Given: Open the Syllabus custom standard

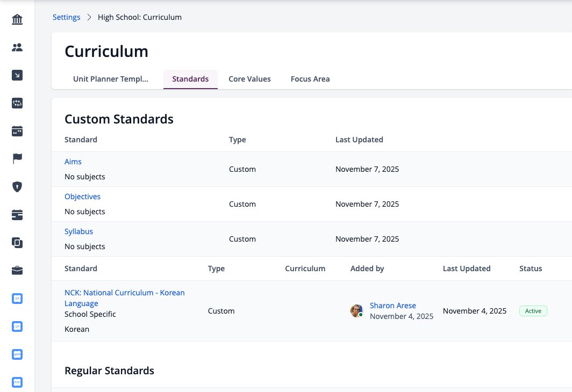Looking at the screenshot, I should (79, 231).
